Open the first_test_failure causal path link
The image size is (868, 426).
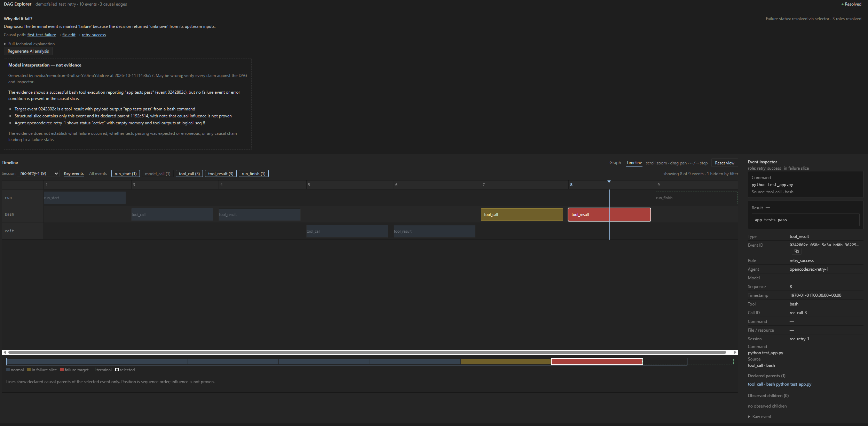(x=42, y=35)
